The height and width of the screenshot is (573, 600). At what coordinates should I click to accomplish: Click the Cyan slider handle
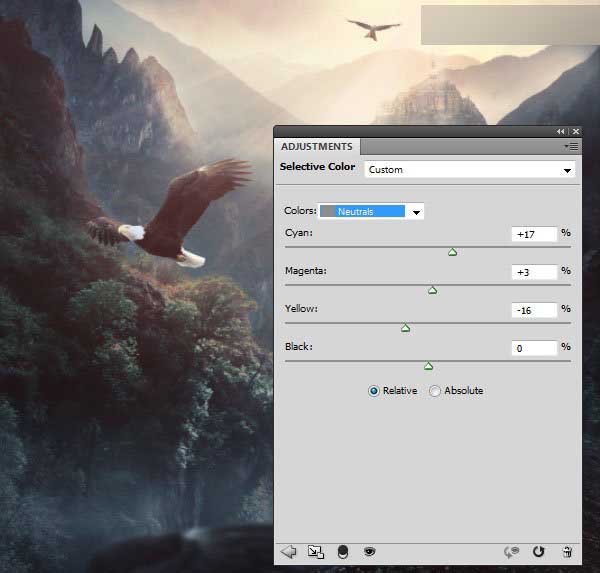tap(452, 252)
